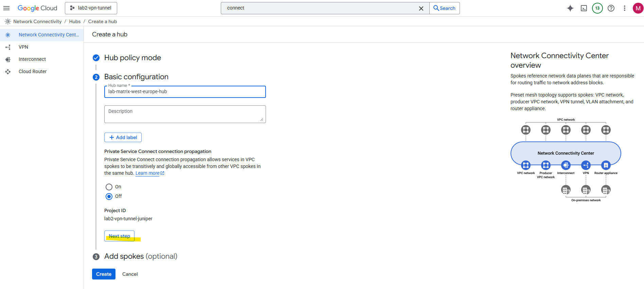
Task: Open Interconnect in the sidebar
Action: tap(42, 59)
